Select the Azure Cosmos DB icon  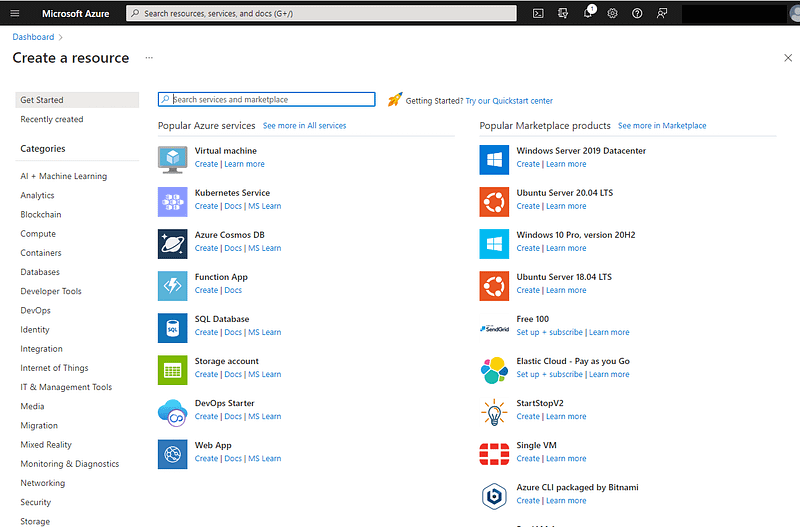pos(172,244)
